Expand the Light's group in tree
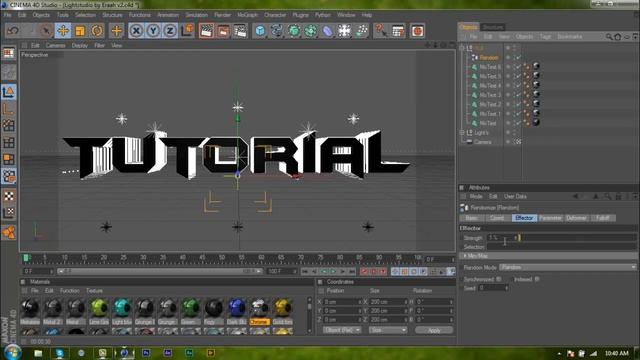This screenshot has height=360, width=640. [x=462, y=133]
